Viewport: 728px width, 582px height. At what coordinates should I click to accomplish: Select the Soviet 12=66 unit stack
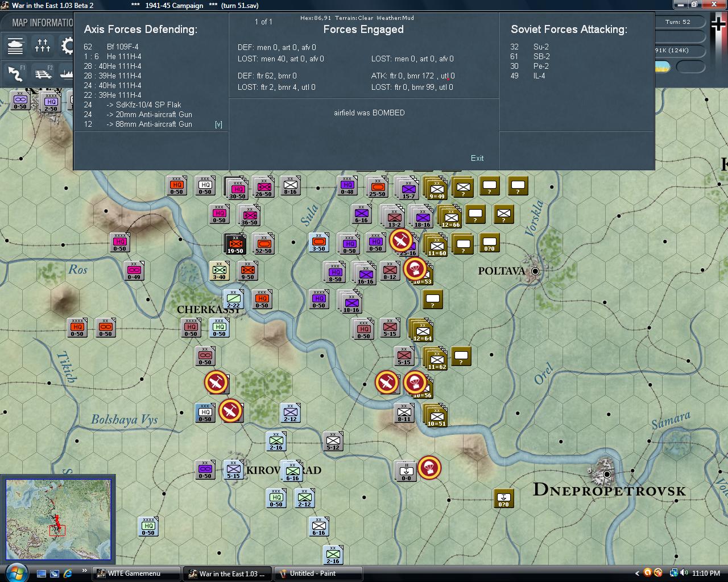click(450, 217)
